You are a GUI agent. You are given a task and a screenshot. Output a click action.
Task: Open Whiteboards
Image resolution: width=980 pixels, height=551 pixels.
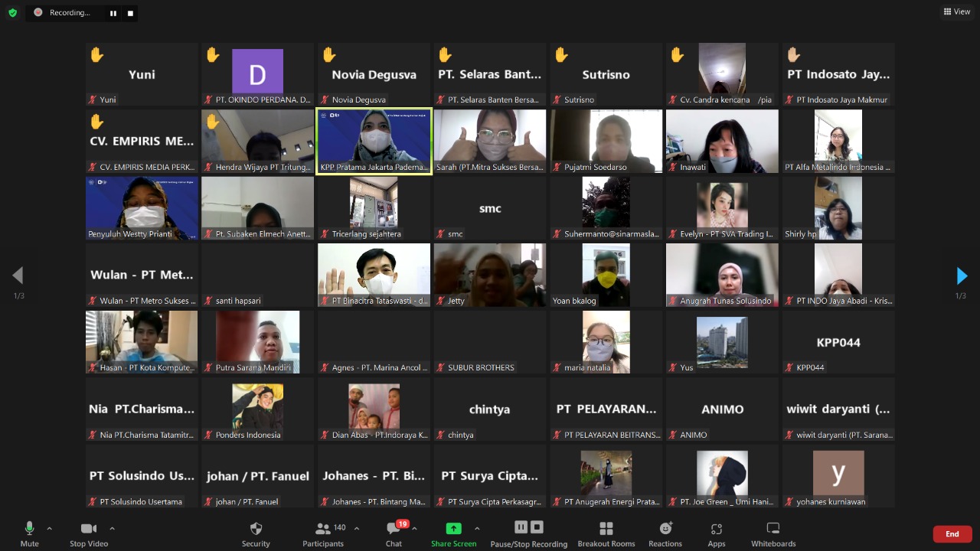click(x=773, y=529)
